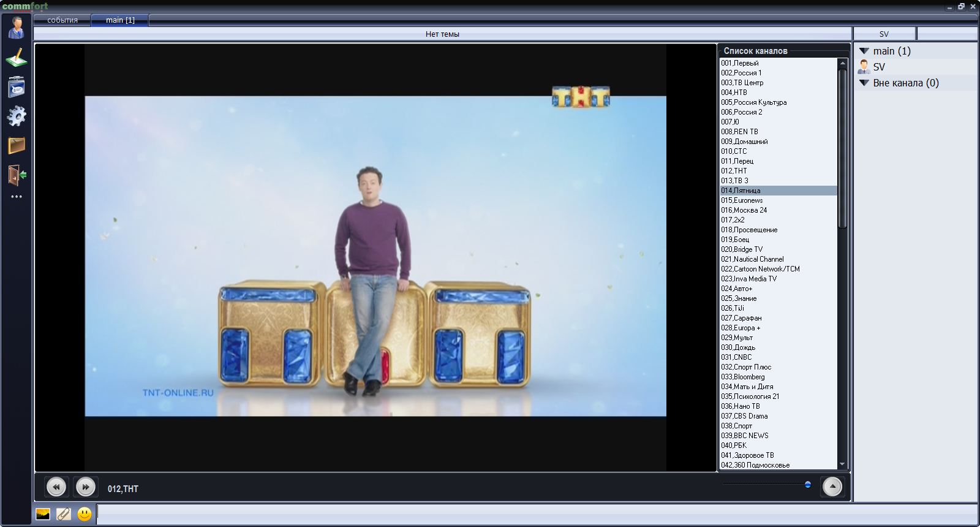The width and height of the screenshot is (980, 527).
Task: Switch to next channel with forward button
Action: (86, 487)
